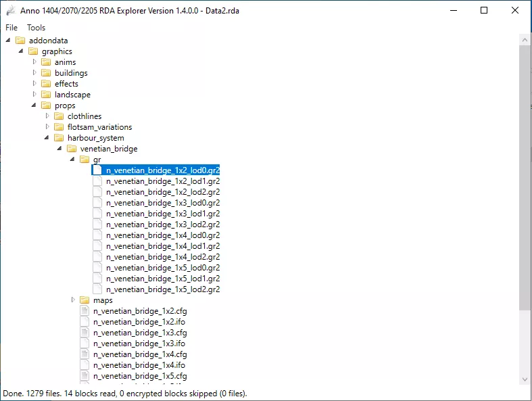Click file icon of n_venetian_bridge_1x5_lod2.gr2
The height and width of the screenshot is (401, 532).
click(97, 289)
